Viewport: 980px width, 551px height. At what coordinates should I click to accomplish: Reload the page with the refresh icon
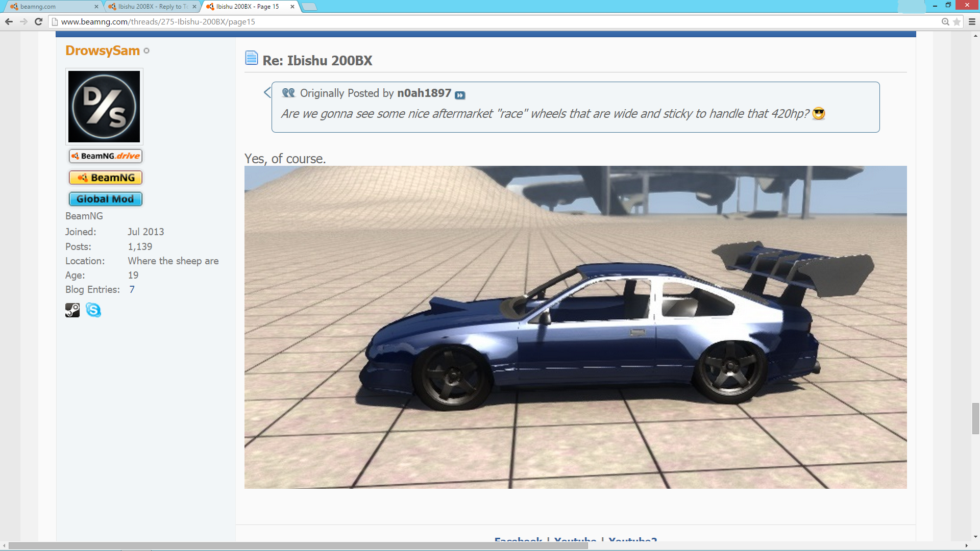(38, 21)
